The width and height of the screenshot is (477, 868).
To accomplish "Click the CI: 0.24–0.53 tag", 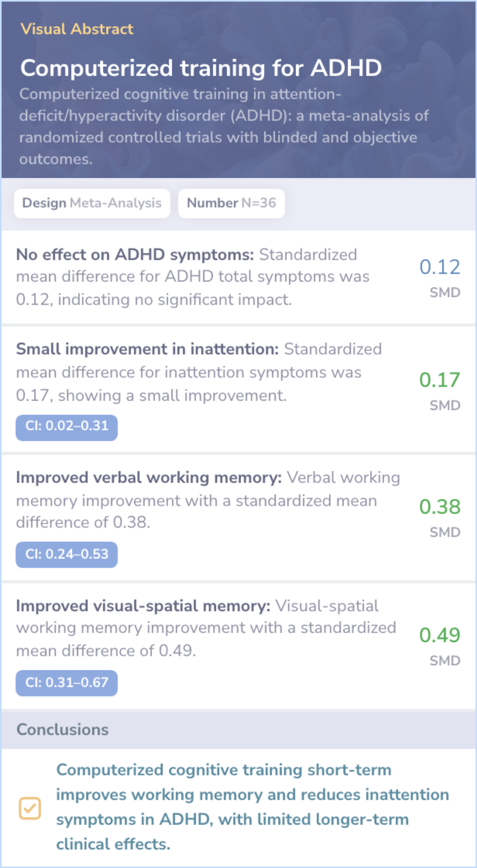I will point(67,554).
